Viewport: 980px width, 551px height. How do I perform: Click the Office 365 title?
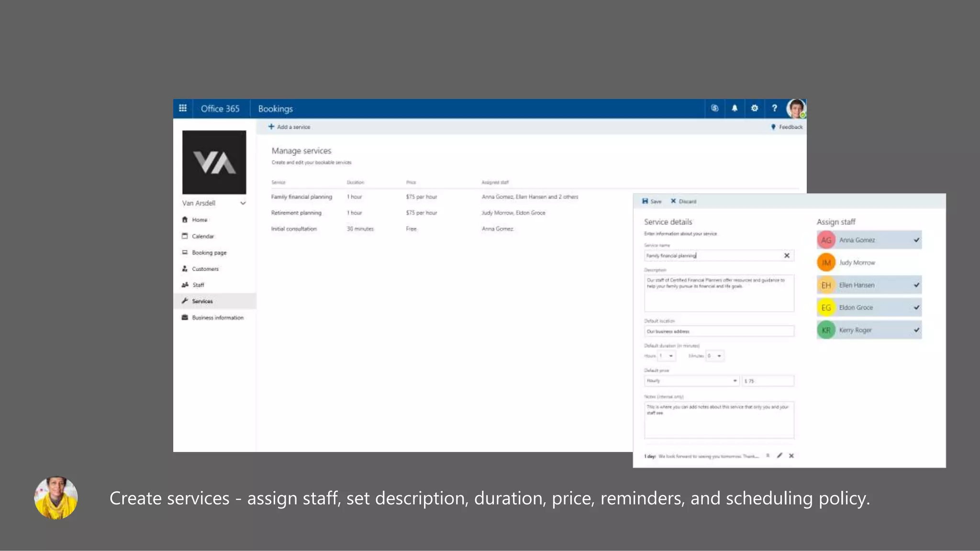coord(220,109)
